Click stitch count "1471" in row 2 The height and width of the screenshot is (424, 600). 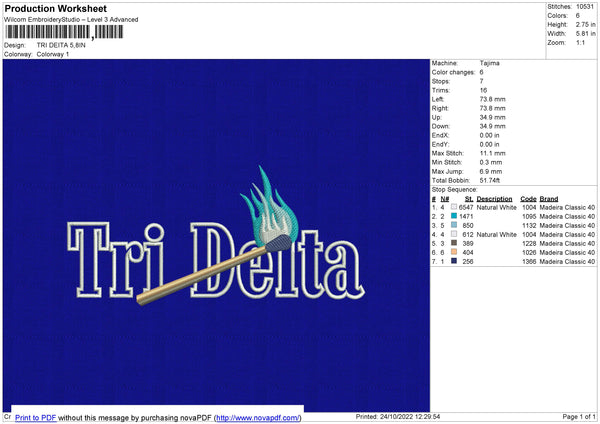click(466, 216)
